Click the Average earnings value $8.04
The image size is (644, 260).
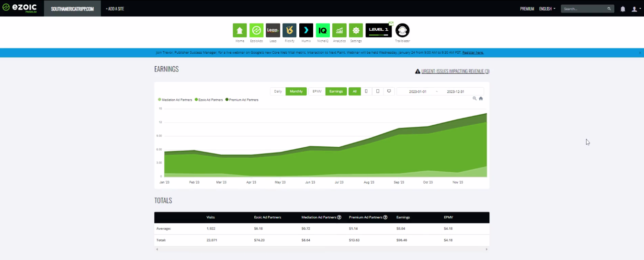tap(401, 228)
